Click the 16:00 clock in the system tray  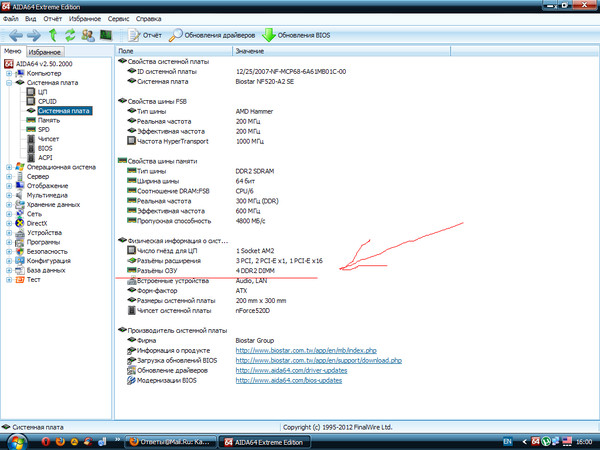[x=584, y=442]
